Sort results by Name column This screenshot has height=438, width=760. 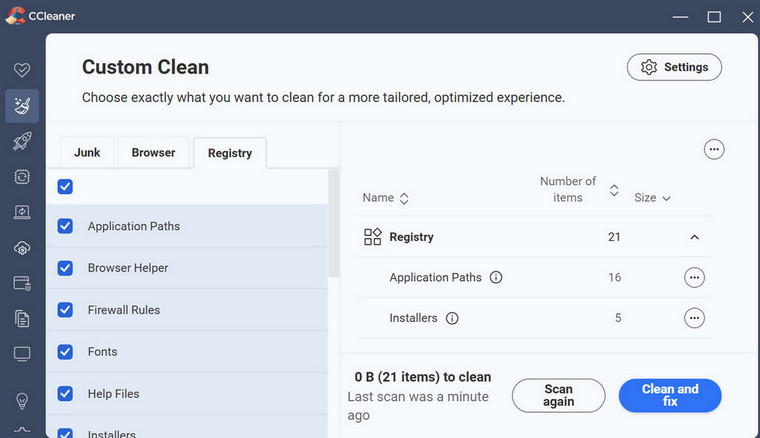[385, 198]
